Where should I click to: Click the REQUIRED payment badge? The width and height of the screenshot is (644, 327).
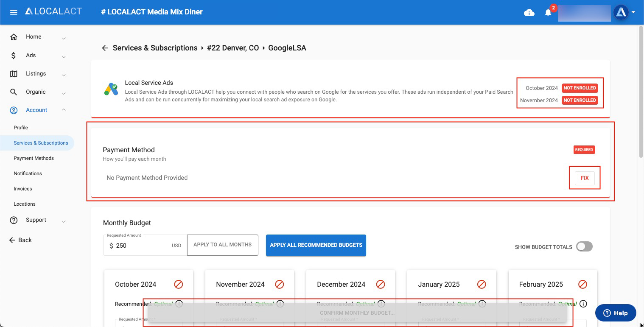[584, 150]
